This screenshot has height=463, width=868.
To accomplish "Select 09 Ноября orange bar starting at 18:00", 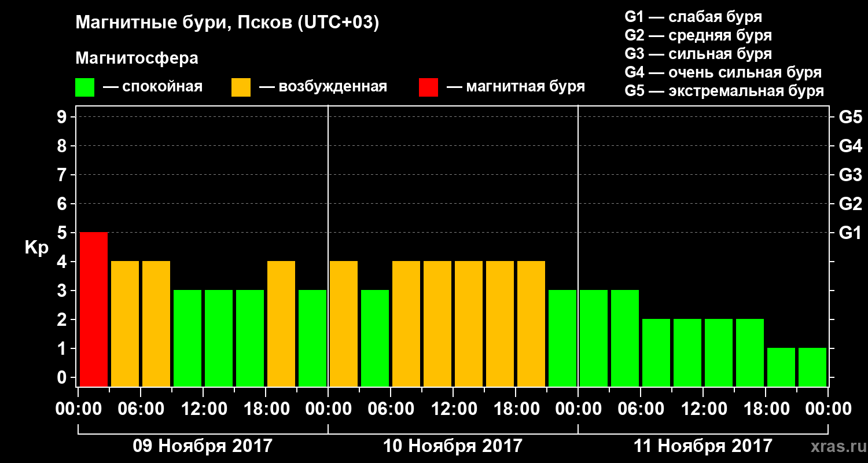I will (x=281, y=324).
